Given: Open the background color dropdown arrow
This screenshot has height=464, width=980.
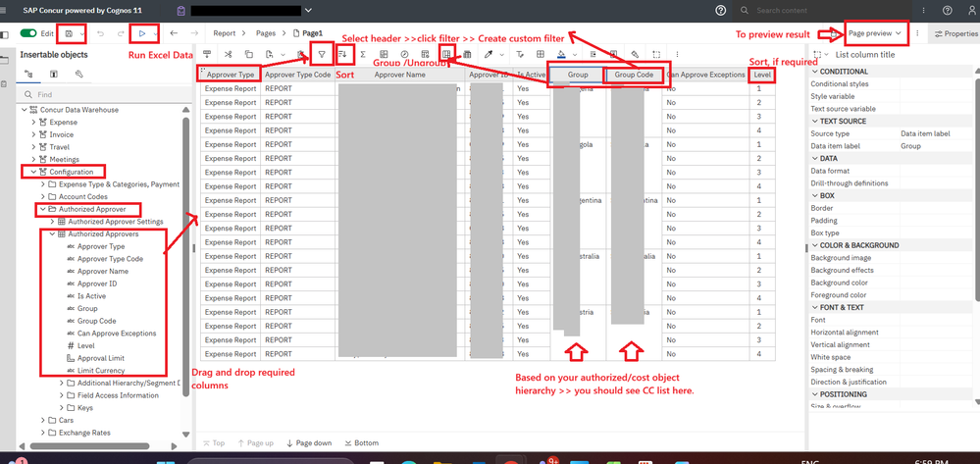Looking at the screenshot, I should click(575, 55).
